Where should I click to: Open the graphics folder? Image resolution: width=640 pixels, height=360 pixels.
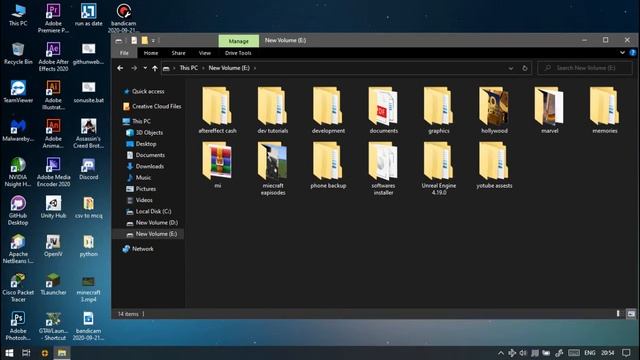439,110
